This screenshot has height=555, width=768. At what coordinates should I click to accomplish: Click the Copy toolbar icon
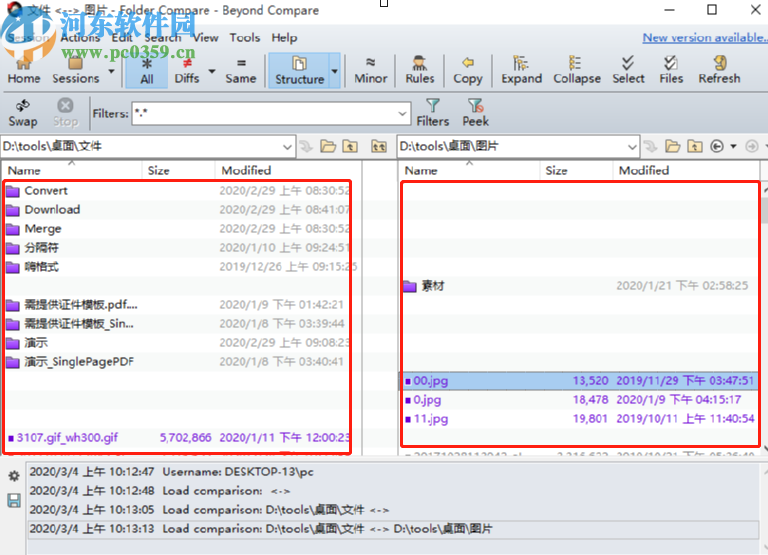coord(468,71)
